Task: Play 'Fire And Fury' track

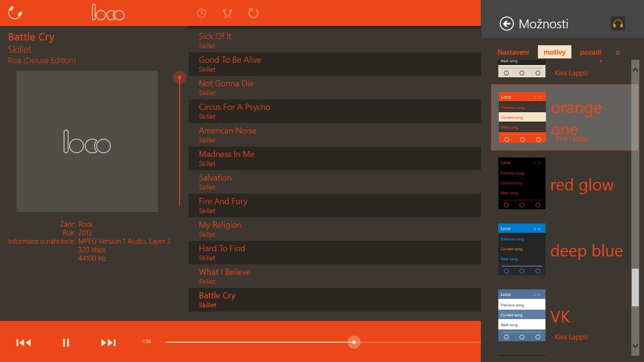Action: (335, 206)
